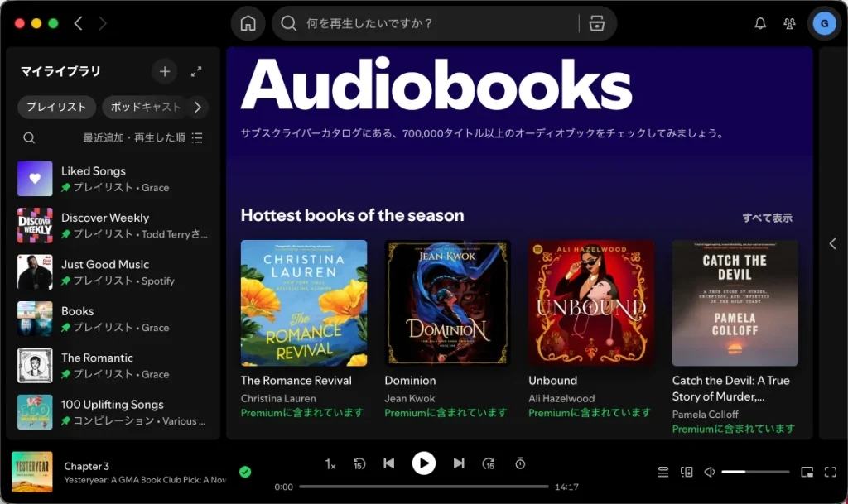848x504 pixels.
Task: Create a new playlist with plus button
Action: [x=165, y=71]
